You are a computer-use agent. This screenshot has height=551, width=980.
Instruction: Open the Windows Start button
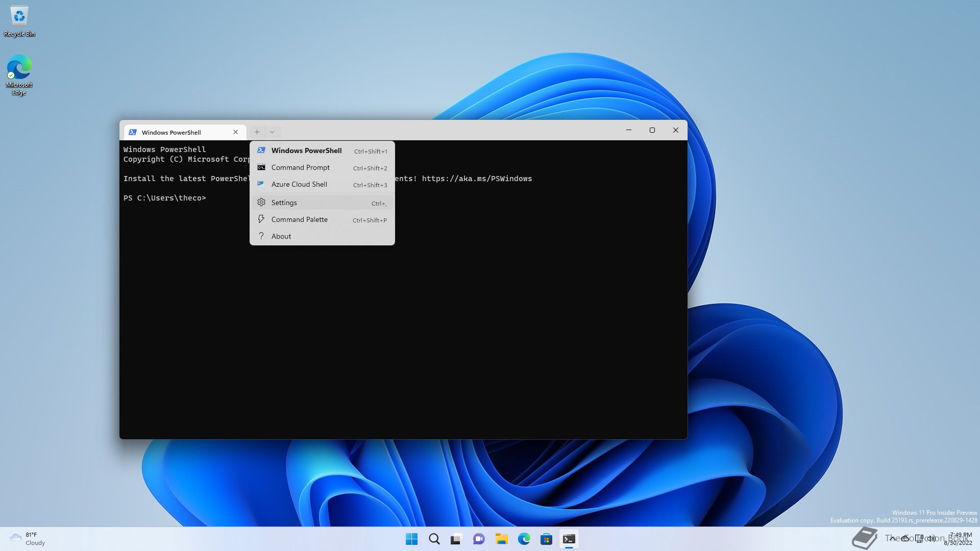click(411, 539)
